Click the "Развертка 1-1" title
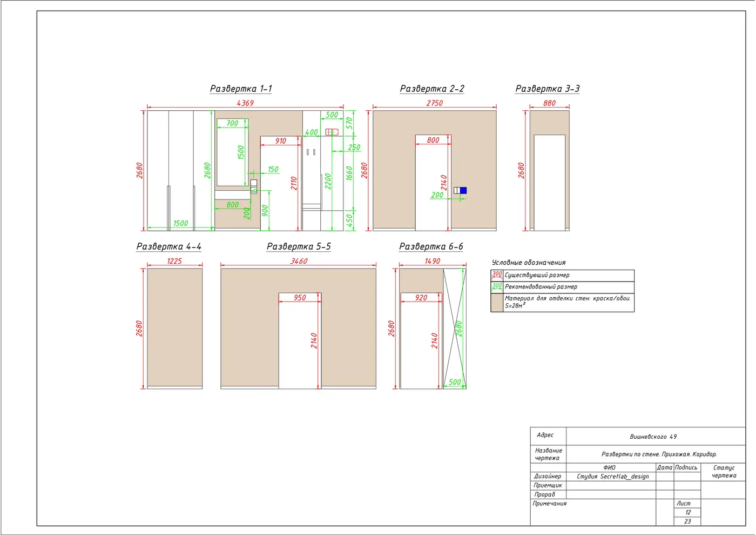Image resolution: width=756 pixels, height=535 pixels. tap(241, 89)
